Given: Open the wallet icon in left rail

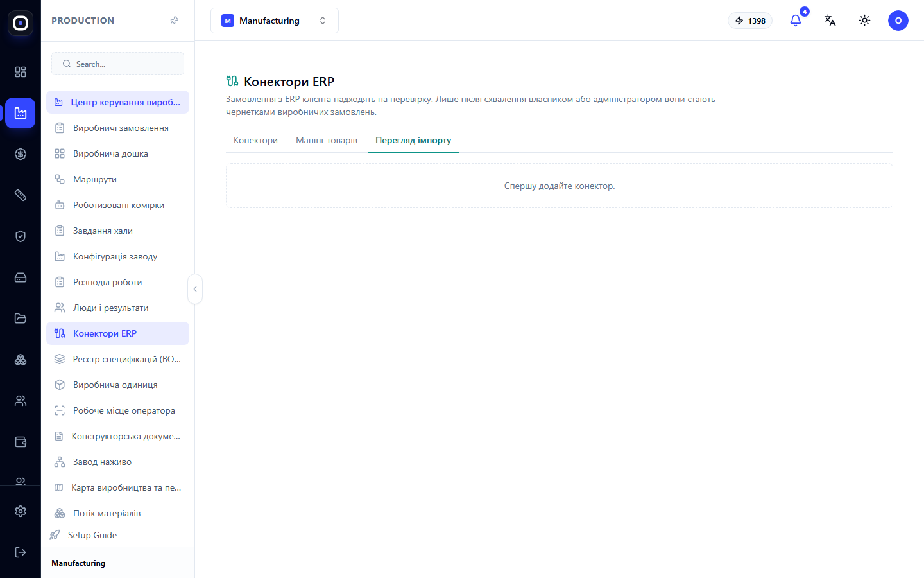Looking at the screenshot, I should pyautogui.click(x=21, y=442).
